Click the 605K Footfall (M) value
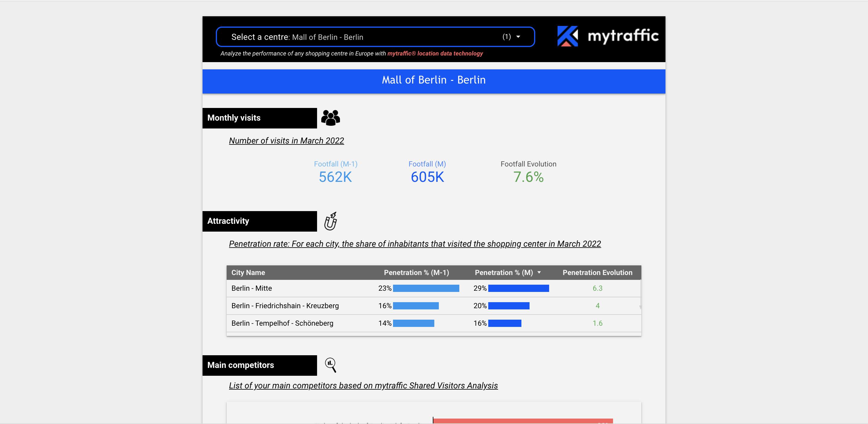Image resolution: width=868 pixels, height=424 pixels. [x=427, y=177]
